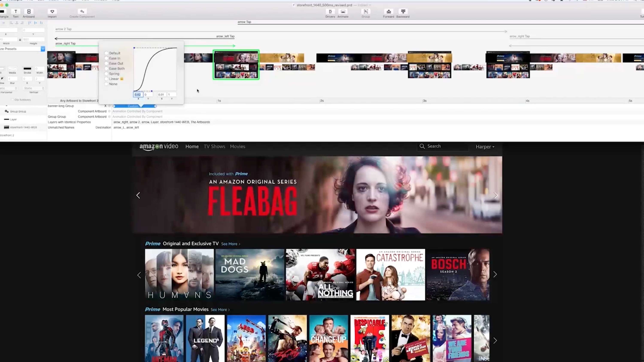This screenshot has height=362, width=644.
Task: Click the Shadow icon in inspector
Action: (x=2, y=79)
